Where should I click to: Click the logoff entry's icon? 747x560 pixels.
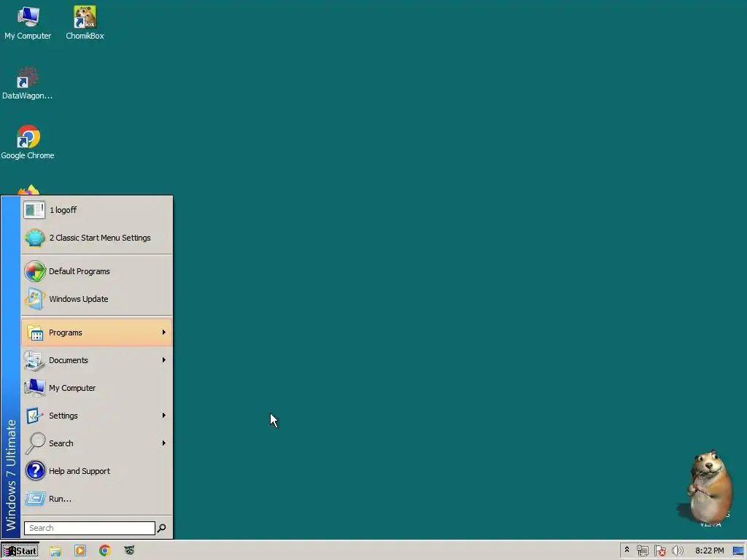[34, 210]
